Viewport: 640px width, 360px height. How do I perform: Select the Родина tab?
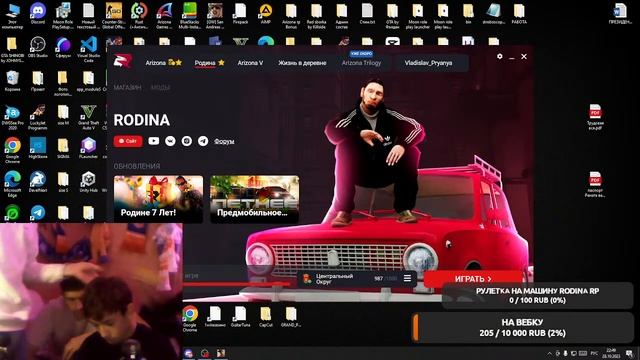pyautogui.click(x=209, y=63)
